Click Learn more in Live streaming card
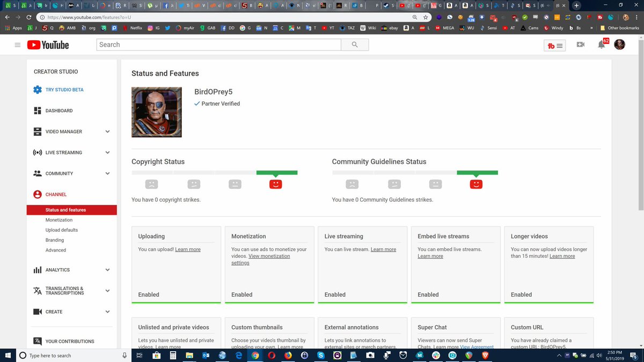Image resolution: width=644 pixels, height=362 pixels. pyautogui.click(x=383, y=249)
